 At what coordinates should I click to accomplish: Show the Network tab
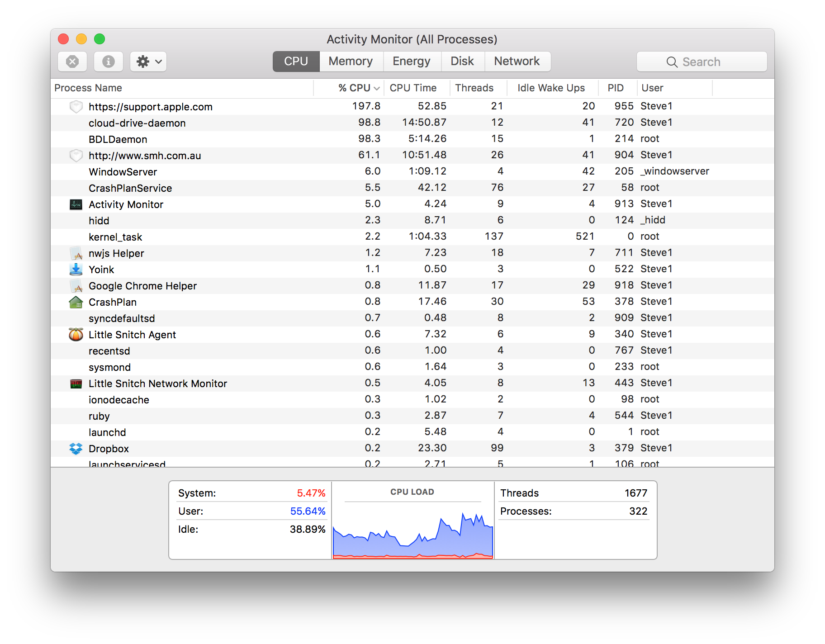click(517, 62)
